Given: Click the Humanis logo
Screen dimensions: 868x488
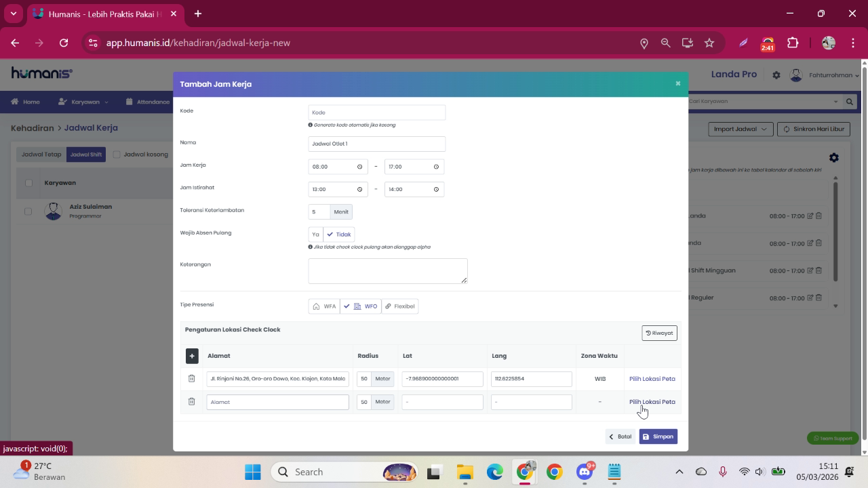Looking at the screenshot, I should pos(41,73).
